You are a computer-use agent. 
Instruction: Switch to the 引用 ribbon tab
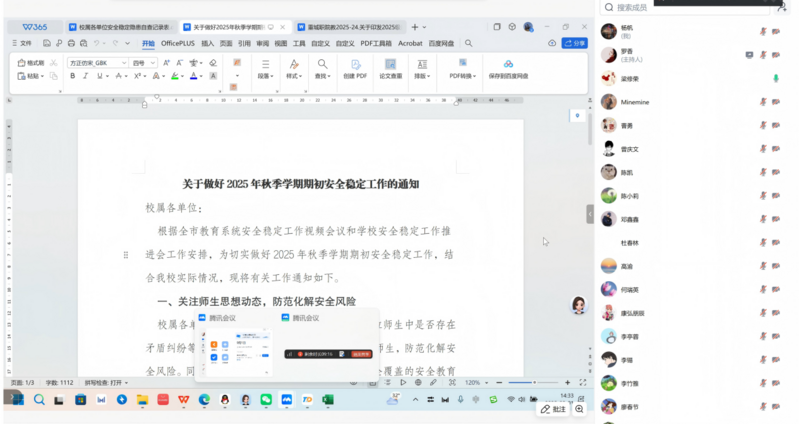(x=244, y=43)
